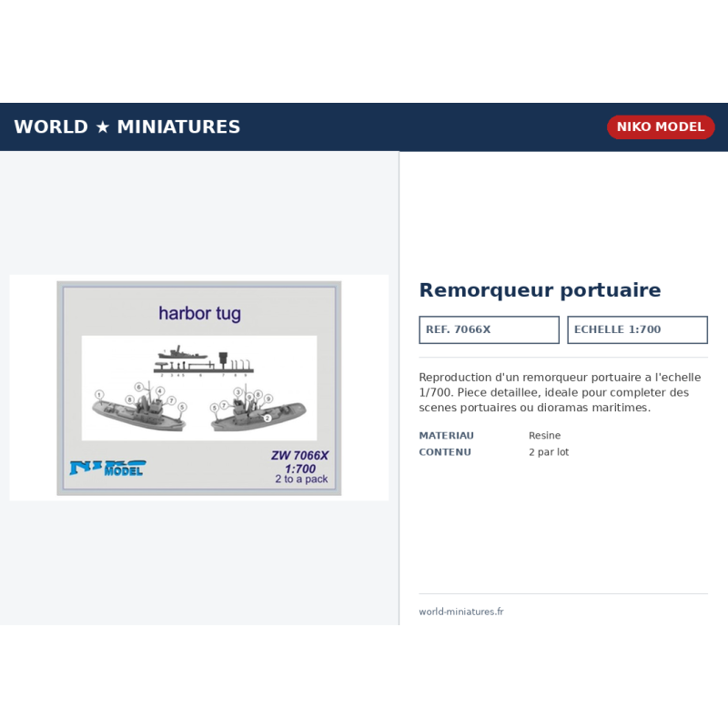Click the ZW 7066X text on box art

300,456
